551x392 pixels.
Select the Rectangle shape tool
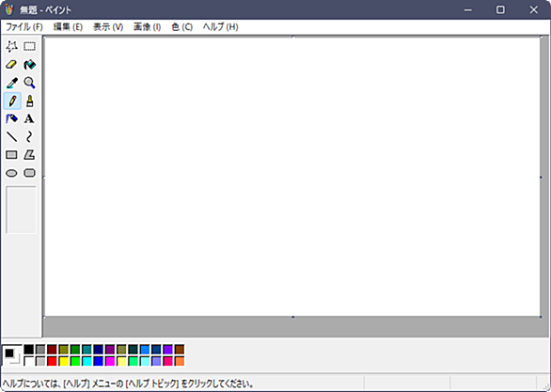[x=12, y=155]
